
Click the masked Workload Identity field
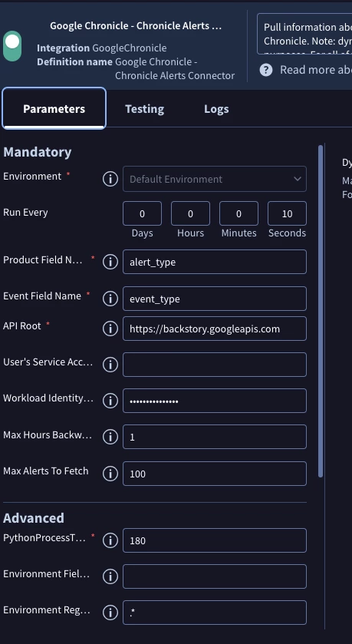pyautogui.click(x=215, y=401)
